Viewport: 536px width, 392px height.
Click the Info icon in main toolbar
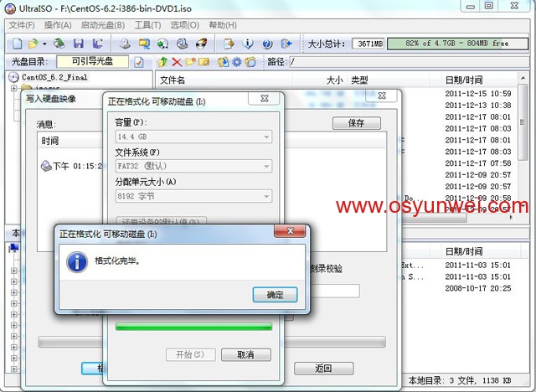coord(247,43)
